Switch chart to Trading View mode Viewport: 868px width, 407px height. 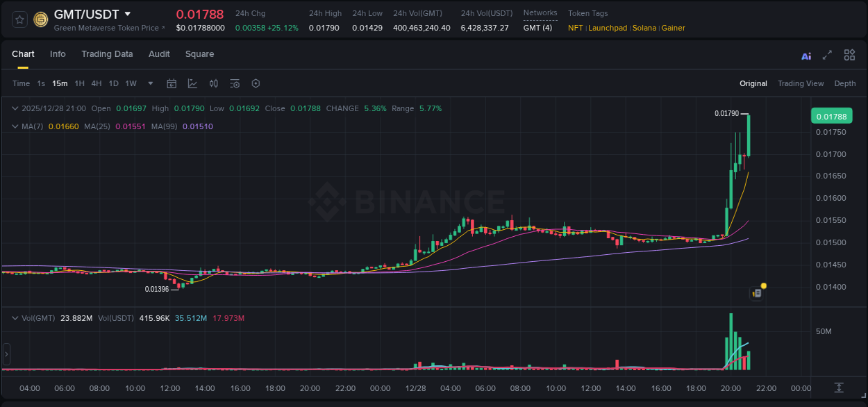tap(801, 83)
